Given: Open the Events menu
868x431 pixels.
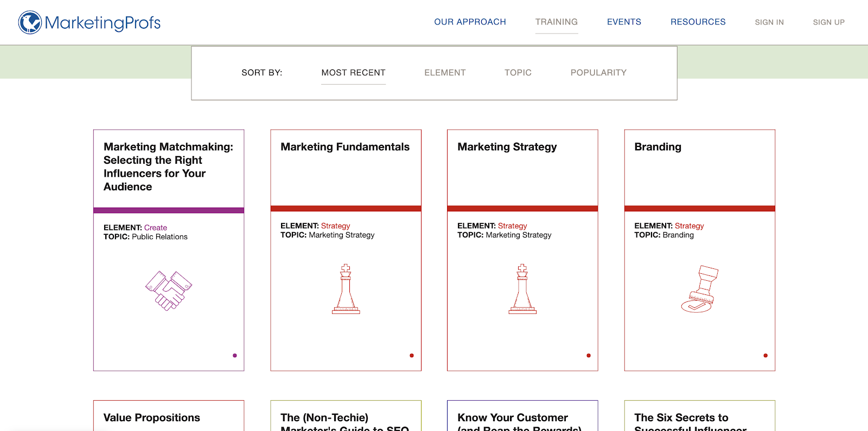Looking at the screenshot, I should click(x=624, y=22).
